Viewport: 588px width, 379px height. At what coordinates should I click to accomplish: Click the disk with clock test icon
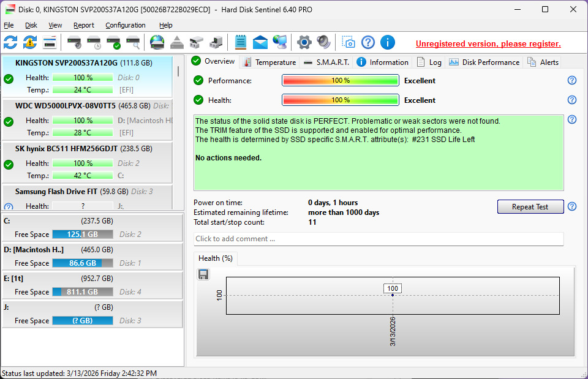pyautogui.click(x=94, y=42)
